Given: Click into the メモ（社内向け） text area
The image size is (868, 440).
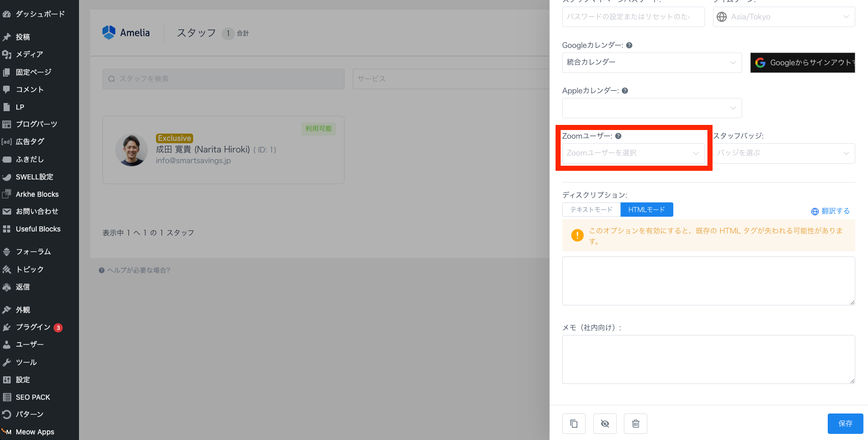Looking at the screenshot, I should pos(708,359).
